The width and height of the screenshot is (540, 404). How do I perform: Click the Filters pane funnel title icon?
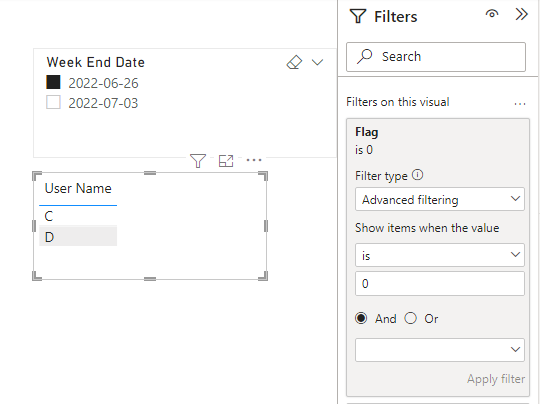(358, 16)
